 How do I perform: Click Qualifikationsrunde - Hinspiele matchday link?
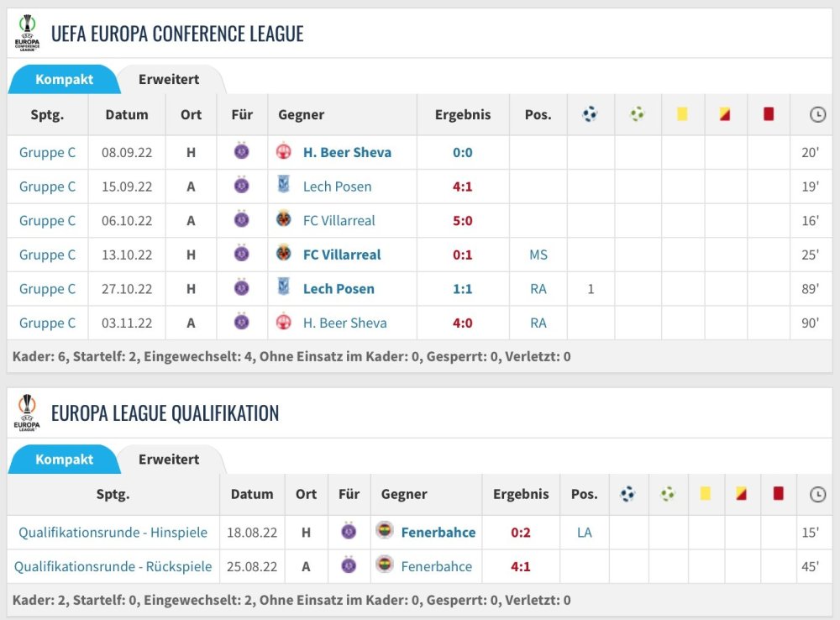[x=113, y=532]
